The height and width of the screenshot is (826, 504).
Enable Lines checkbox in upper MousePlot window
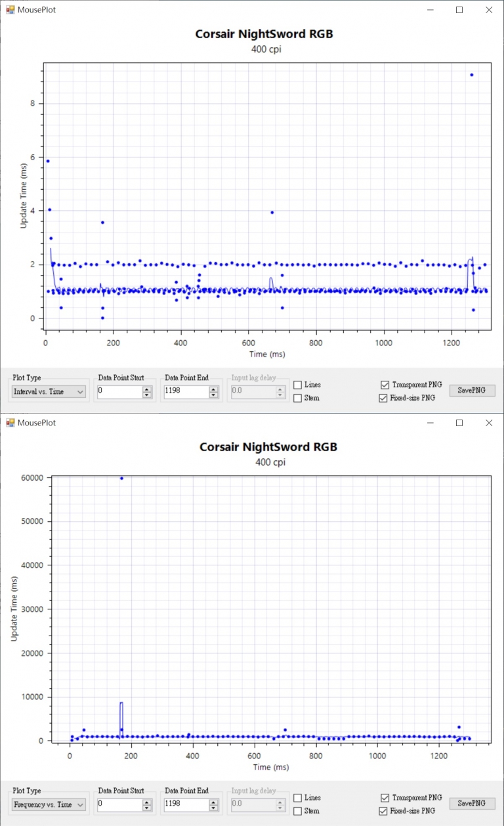[x=297, y=385]
